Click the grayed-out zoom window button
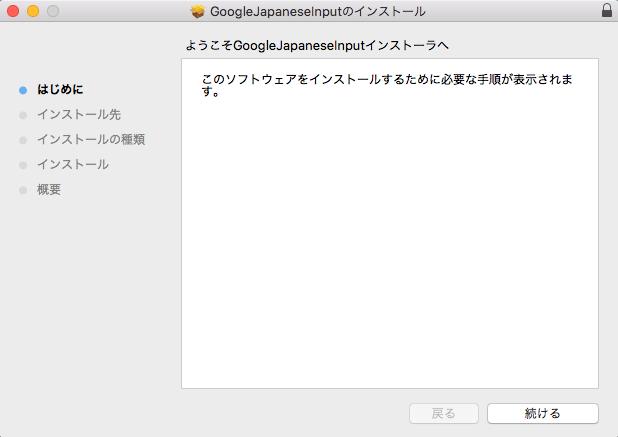Screen dimensions: 618x437 pyautogui.click(x=53, y=11)
